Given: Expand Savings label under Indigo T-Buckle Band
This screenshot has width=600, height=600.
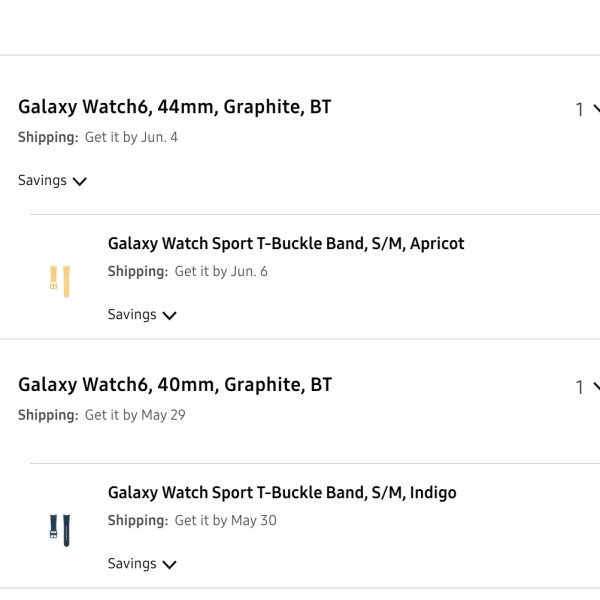Looking at the screenshot, I should [132, 564].
